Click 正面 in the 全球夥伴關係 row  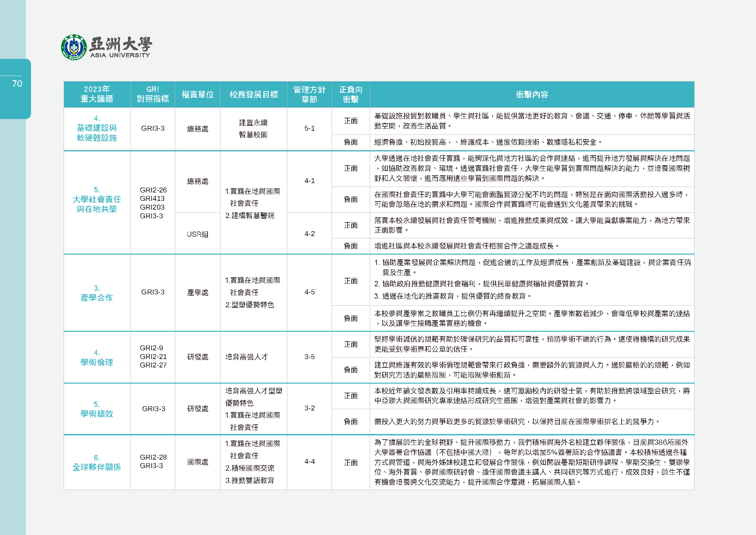click(351, 463)
